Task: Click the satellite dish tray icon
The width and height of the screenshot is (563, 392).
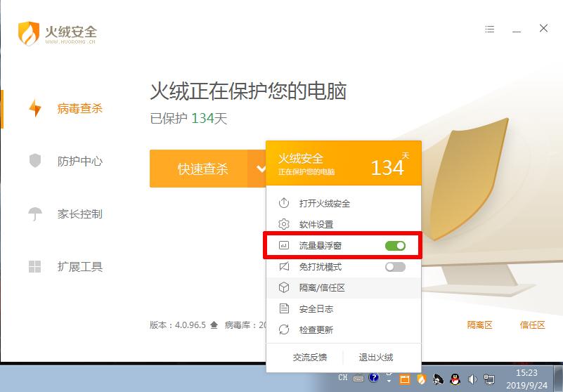Action: point(438,379)
